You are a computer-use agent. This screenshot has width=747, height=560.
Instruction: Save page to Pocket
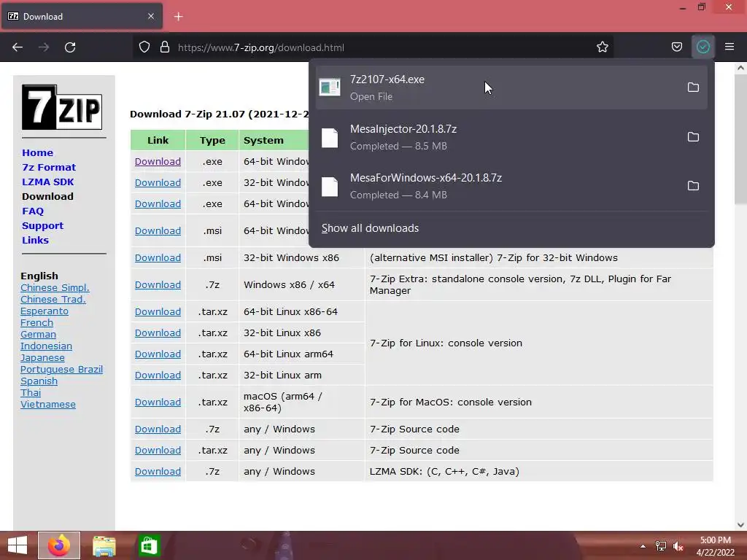click(x=676, y=47)
